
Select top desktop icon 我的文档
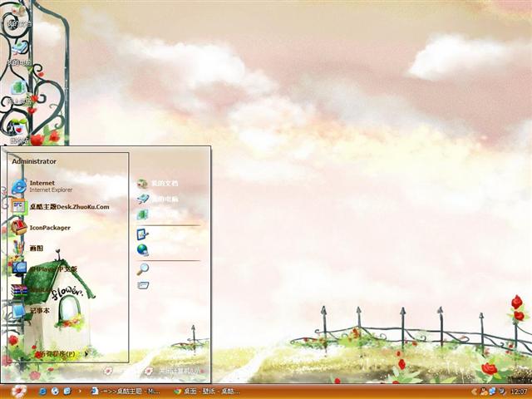coord(19,17)
